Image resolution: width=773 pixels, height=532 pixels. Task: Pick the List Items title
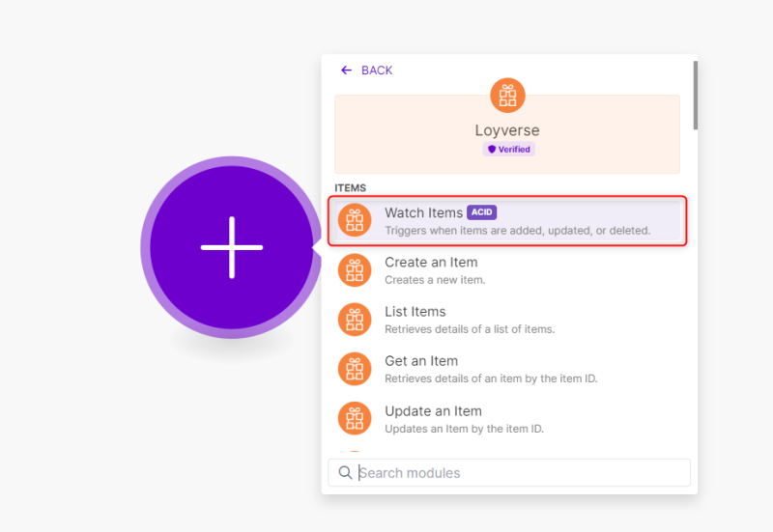coord(415,312)
